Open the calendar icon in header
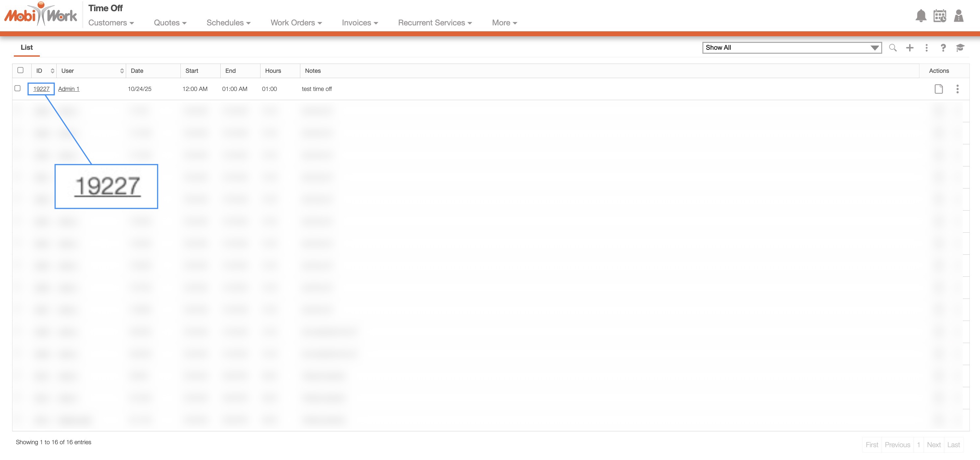 pyautogui.click(x=940, y=16)
